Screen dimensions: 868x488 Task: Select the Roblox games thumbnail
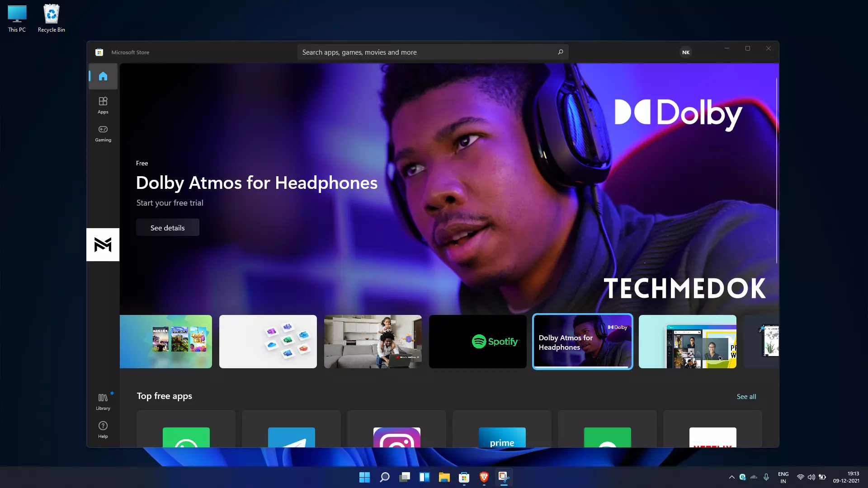click(166, 342)
